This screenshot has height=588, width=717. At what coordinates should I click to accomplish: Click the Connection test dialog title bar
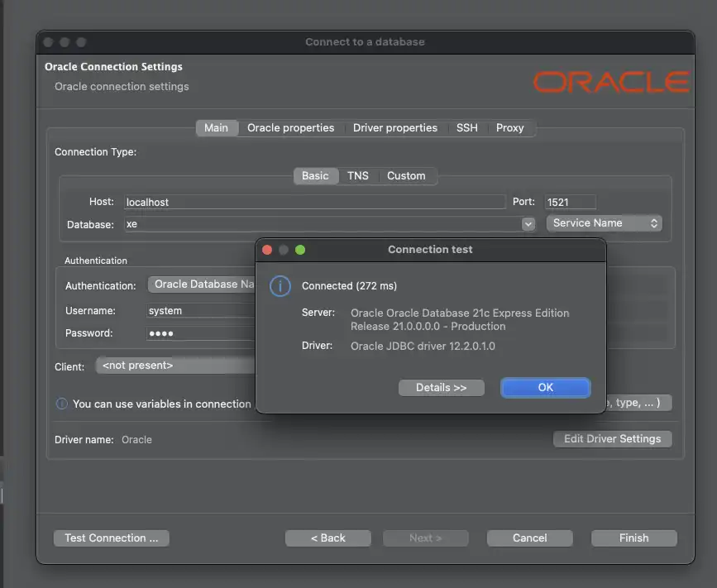(x=430, y=250)
